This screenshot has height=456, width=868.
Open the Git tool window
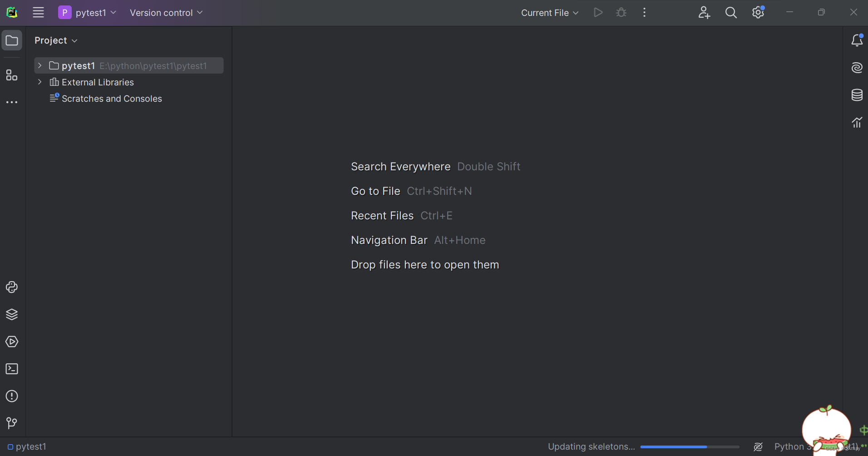(12, 423)
